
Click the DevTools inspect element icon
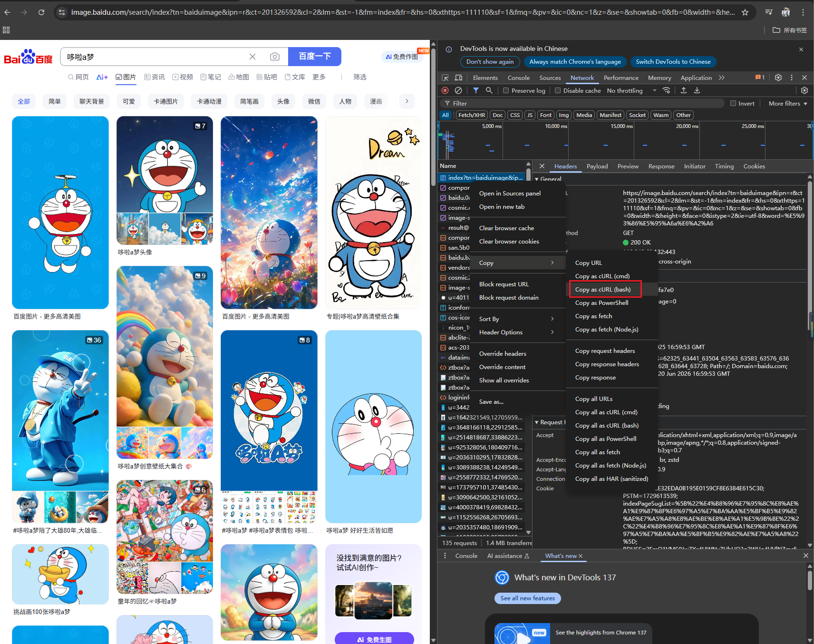(445, 78)
